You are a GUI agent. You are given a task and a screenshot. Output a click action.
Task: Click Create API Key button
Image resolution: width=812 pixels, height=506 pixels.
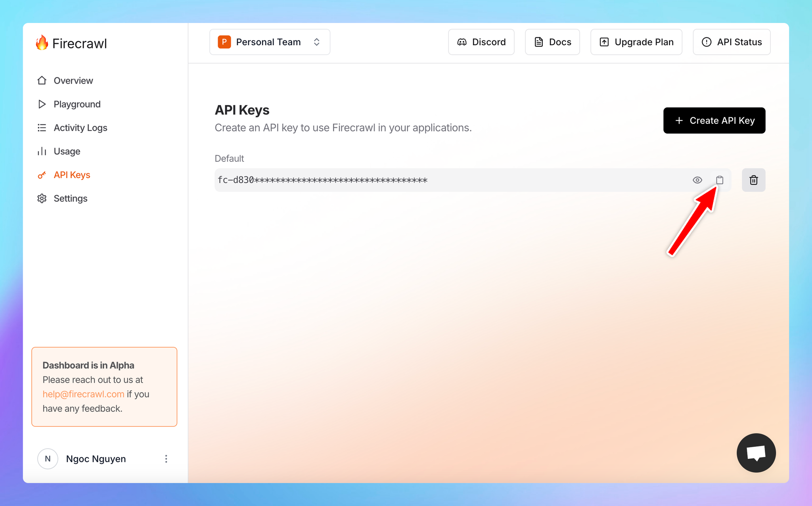(x=714, y=121)
